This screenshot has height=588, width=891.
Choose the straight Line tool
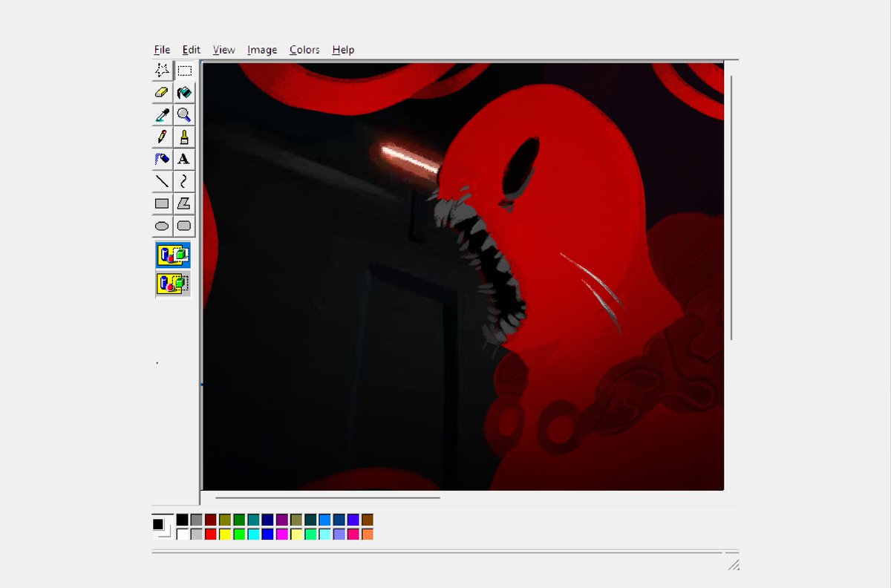162,181
